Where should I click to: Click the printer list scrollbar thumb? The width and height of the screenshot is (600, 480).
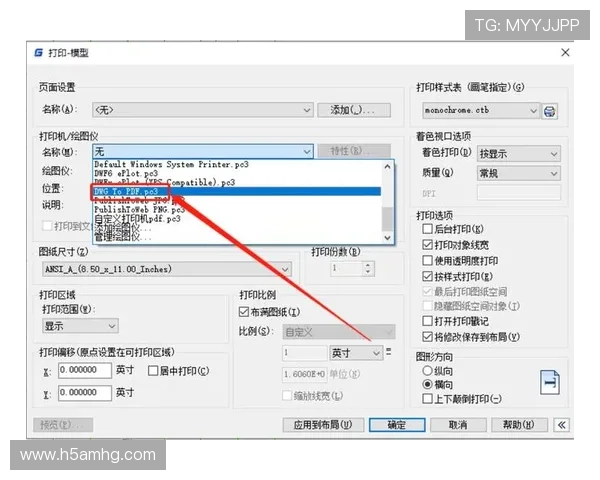tap(387, 219)
